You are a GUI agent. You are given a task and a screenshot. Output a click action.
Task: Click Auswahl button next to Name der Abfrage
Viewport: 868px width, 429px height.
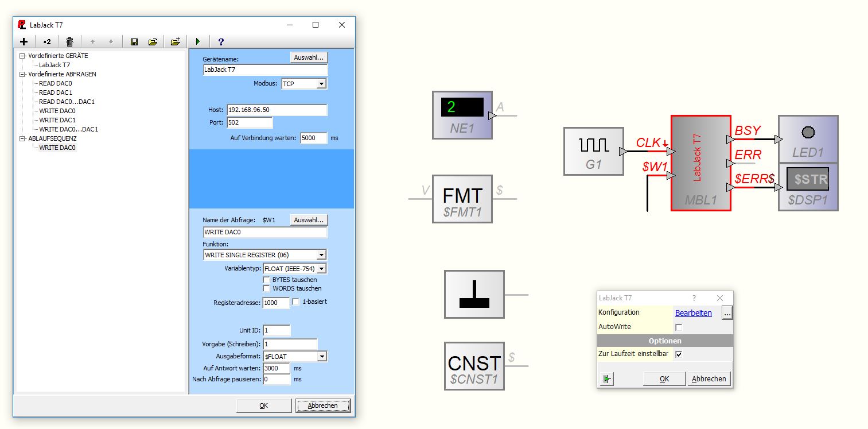pos(309,220)
